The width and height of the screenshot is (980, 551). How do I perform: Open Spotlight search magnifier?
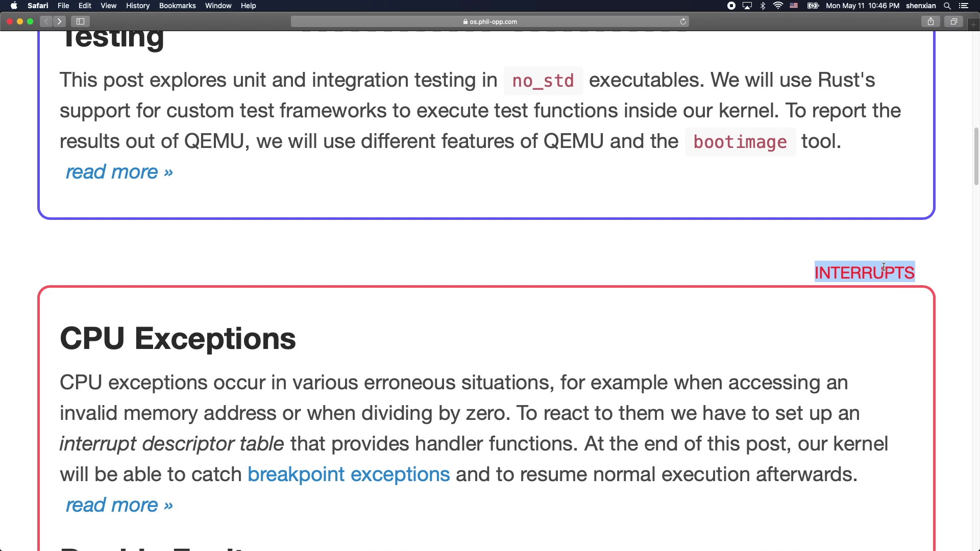pyautogui.click(x=947, y=6)
